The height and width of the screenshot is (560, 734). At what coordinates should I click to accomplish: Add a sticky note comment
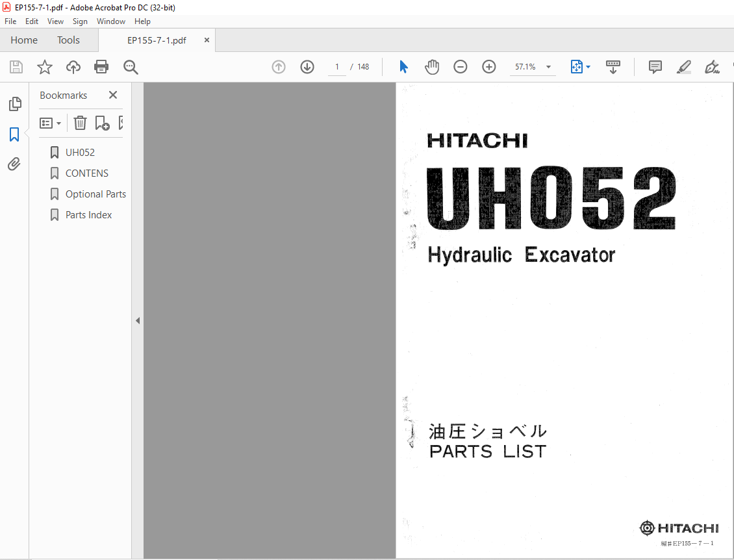pos(655,67)
